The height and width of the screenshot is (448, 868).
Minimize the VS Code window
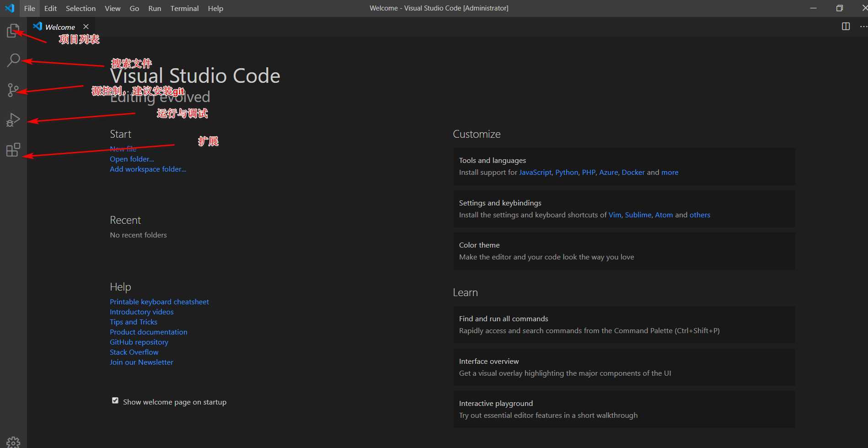coord(813,8)
